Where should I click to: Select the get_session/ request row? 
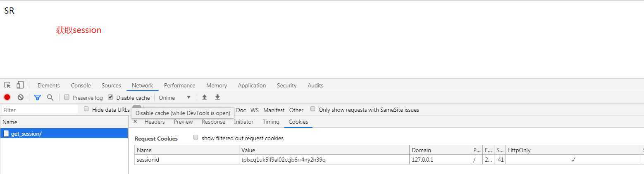pos(64,133)
